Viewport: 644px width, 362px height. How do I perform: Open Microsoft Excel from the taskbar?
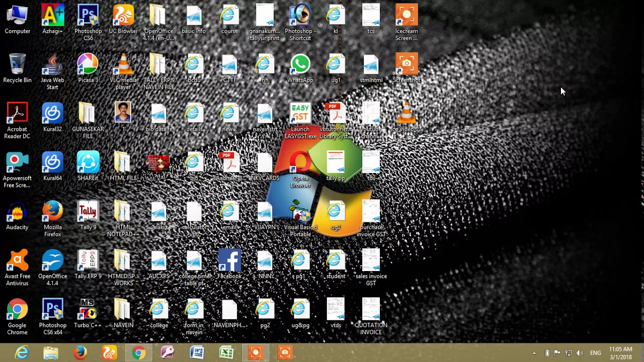226,353
